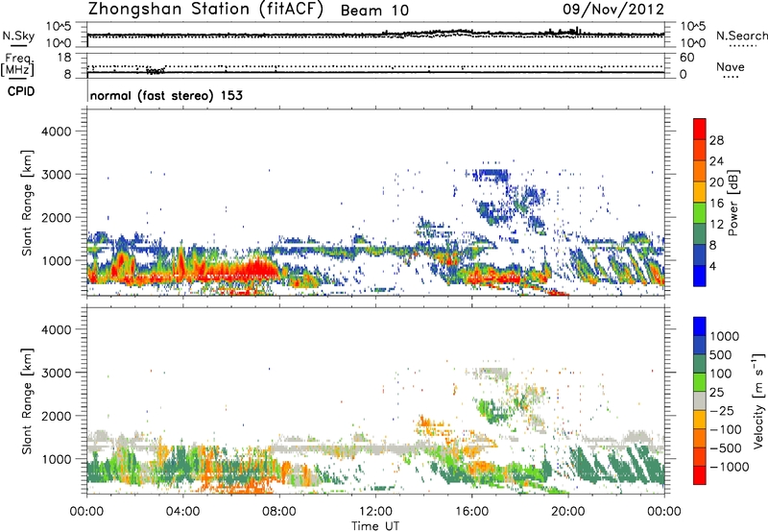Screen dimensions: 768x532
Task: Click the -25 value on the velocity colorbar
Action: (723, 411)
